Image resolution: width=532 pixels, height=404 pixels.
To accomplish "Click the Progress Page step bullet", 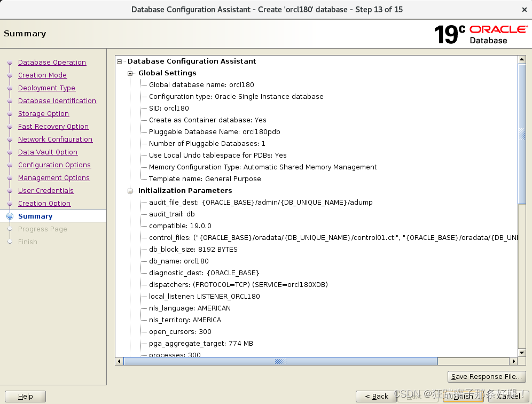I will point(11,229).
